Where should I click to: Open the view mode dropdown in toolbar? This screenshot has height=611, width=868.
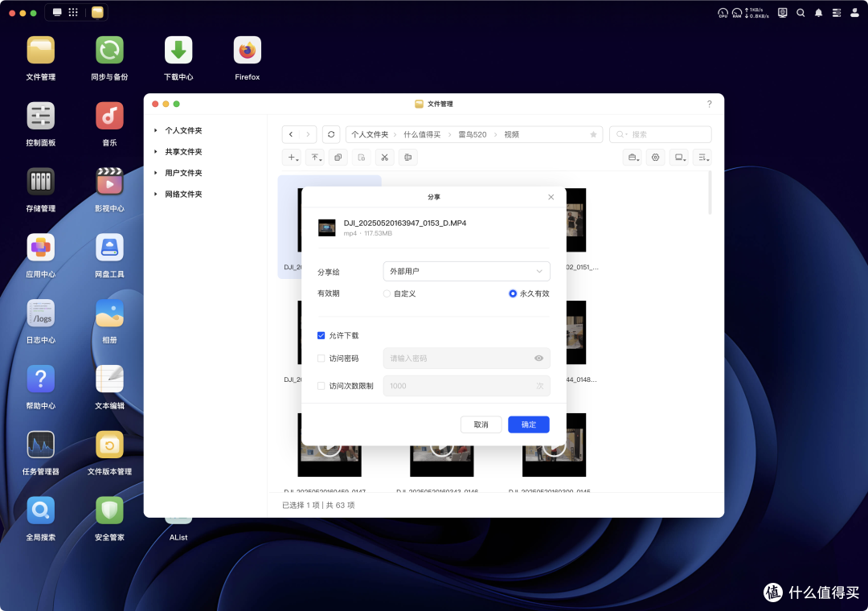point(679,158)
